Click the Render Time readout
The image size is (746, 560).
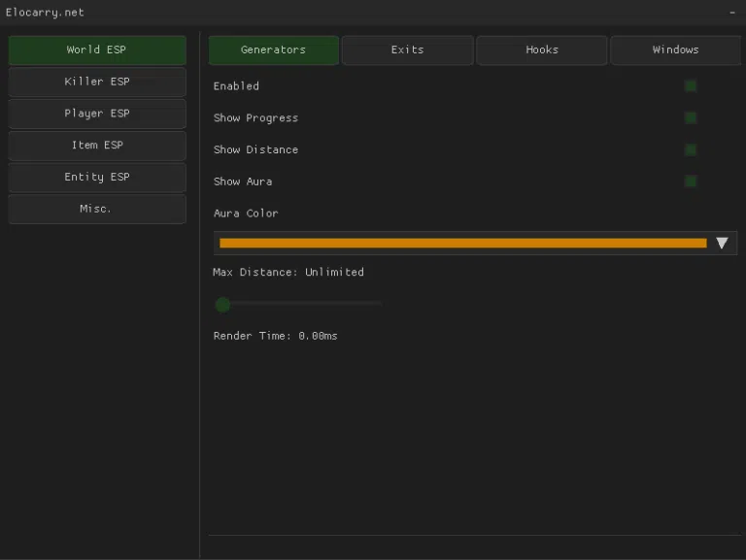click(x=276, y=336)
